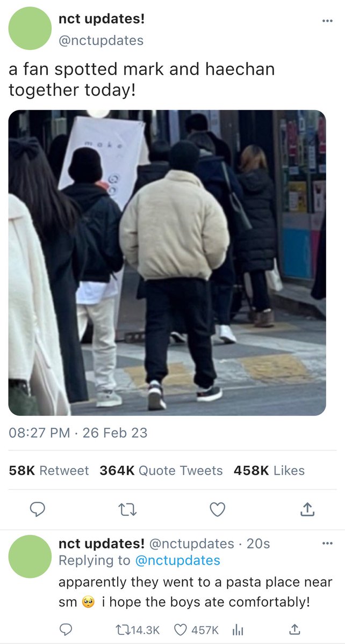
Task: Share the reply tweet via upload icon
Action: pyautogui.click(x=294, y=630)
